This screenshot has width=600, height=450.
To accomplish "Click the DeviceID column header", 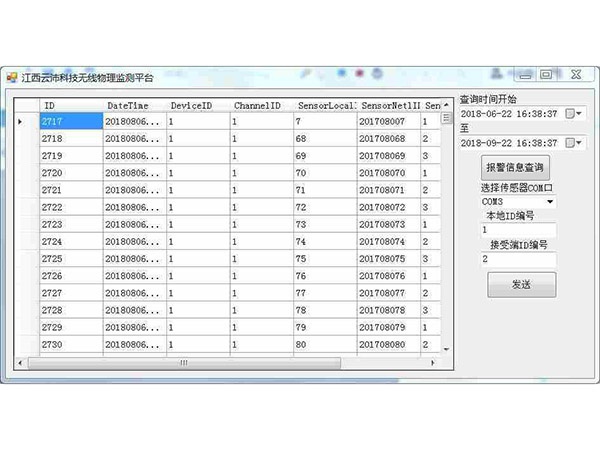I will pos(196,104).
